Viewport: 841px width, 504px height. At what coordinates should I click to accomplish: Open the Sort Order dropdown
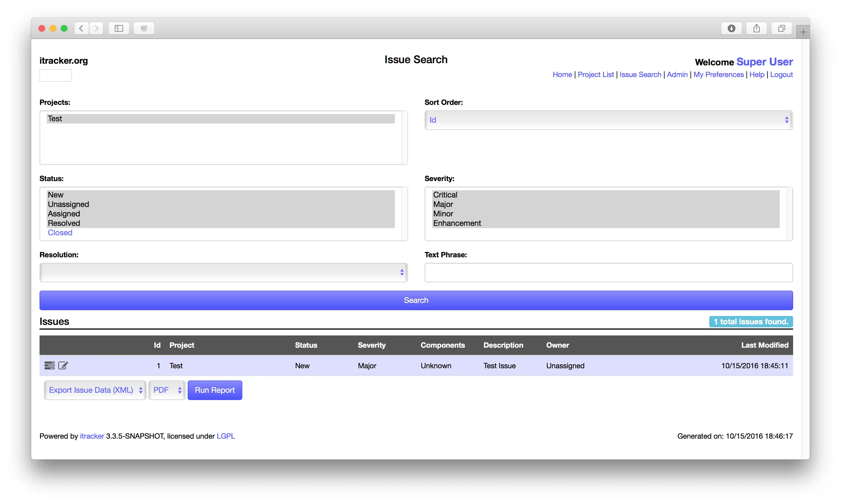[608, 120]
